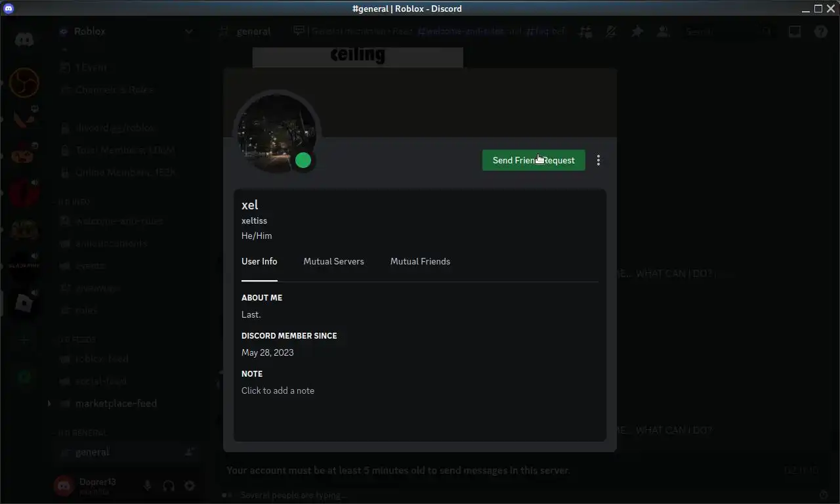The image size is (840, 504).
Task: Open the OBS server icon in sidebar
Action: [x=24, y=83]
